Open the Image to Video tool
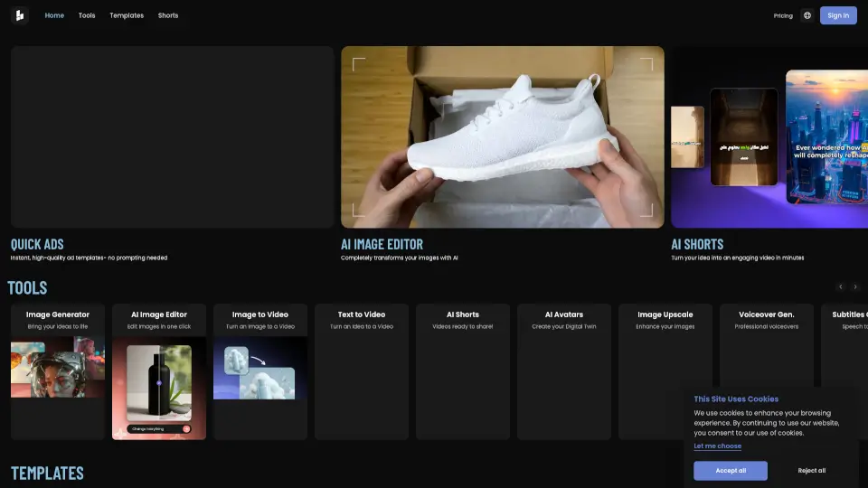868x488 pixels. (260, 371)
